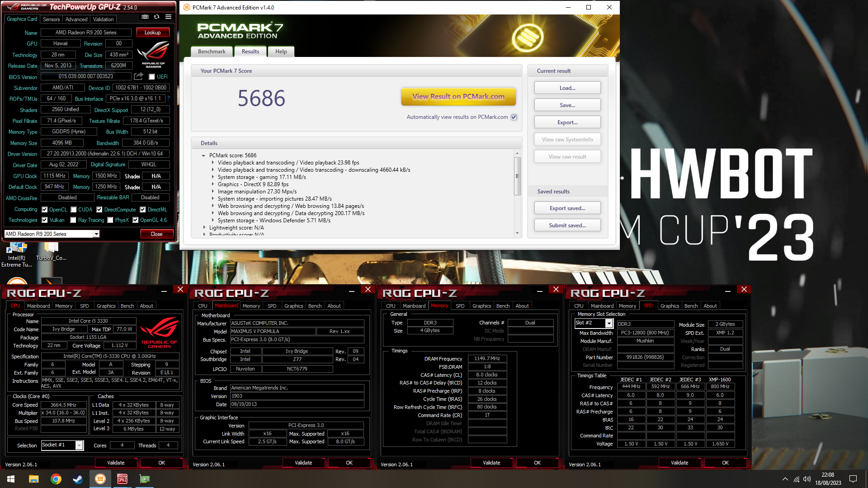This screenshot has width=868, height=488.
Task: Open the Benchmark tab in PCMark 7
Action: [212, 52]
